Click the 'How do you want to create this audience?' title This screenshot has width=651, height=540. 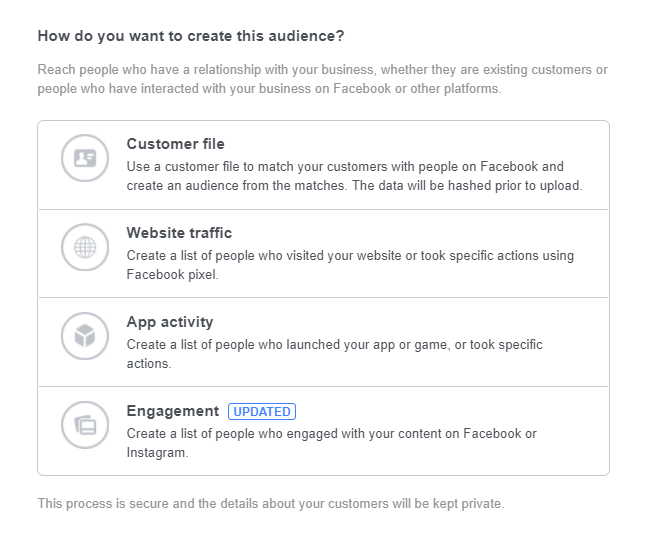191,36
